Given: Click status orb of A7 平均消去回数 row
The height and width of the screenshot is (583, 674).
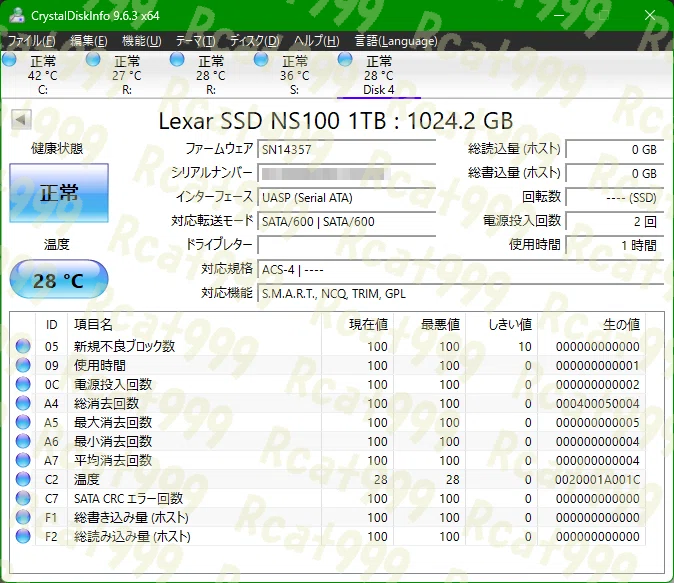Looking at the screenshot, I should tap(23, 460).
